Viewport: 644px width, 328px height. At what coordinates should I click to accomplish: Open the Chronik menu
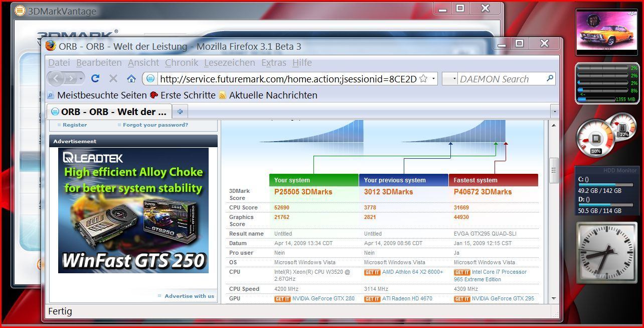[182, 62]
